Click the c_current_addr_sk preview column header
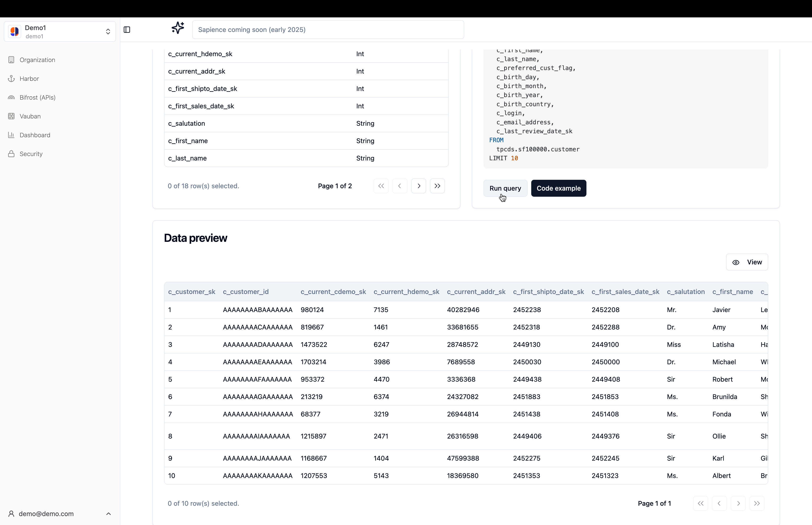The height and width of the screenshot is (525, 812). [x=476, y=291]
